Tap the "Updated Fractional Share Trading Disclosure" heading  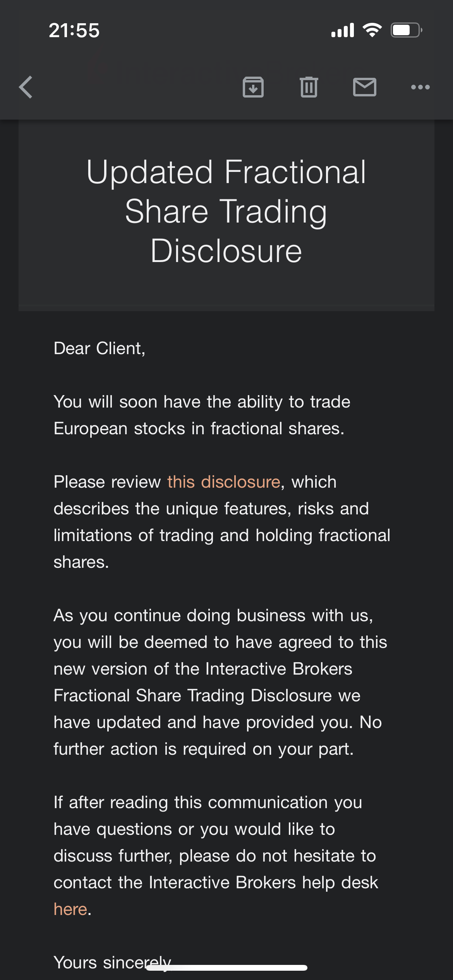[226, 211]
